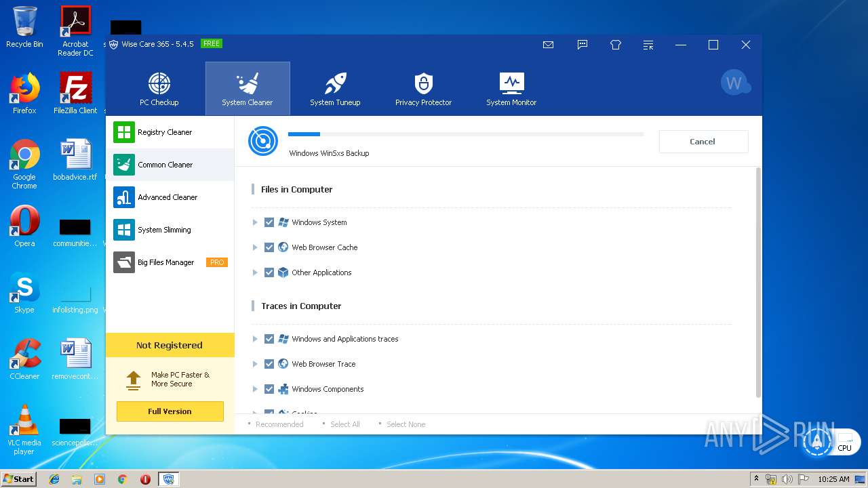Uncheck Windows Components checkbox
This screenshot has height=488, width=868.
(x=269, y=389)
